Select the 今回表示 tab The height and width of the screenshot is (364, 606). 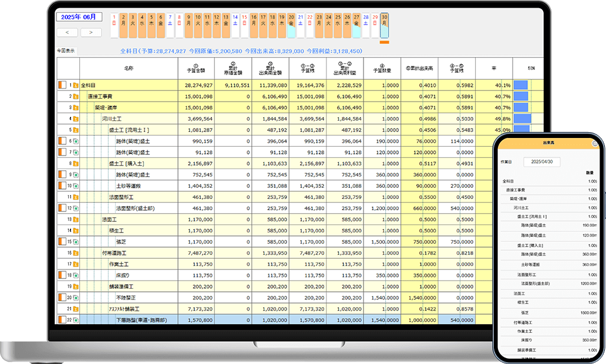tap(66, 51)
